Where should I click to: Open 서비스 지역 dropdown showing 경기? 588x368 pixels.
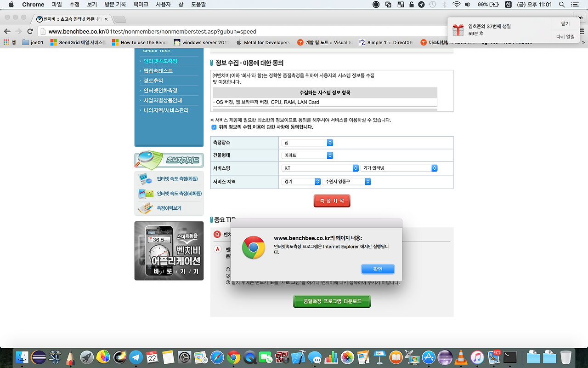301,182
